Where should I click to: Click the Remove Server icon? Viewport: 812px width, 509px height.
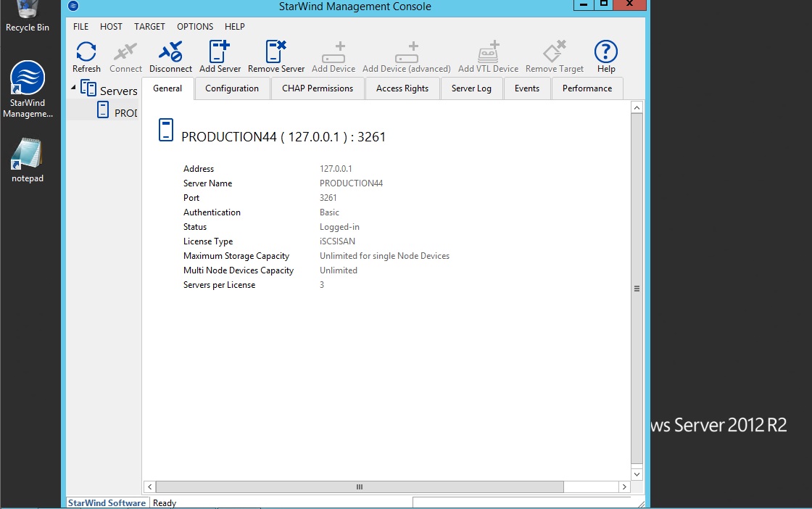click(x=276, y=57)
